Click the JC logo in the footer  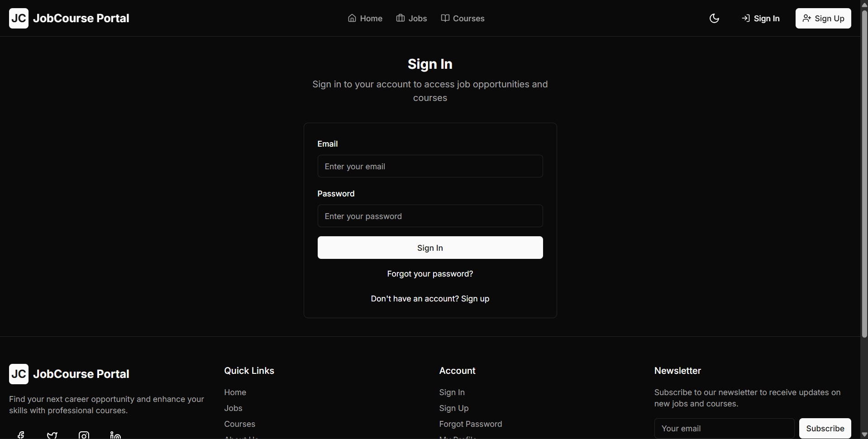[18, 374]
